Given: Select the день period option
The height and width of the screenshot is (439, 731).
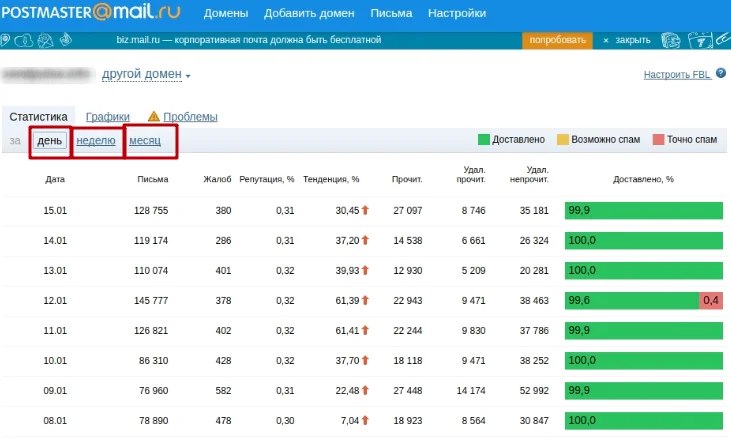Looking at the screenshot, I should [x=49, y=141].
